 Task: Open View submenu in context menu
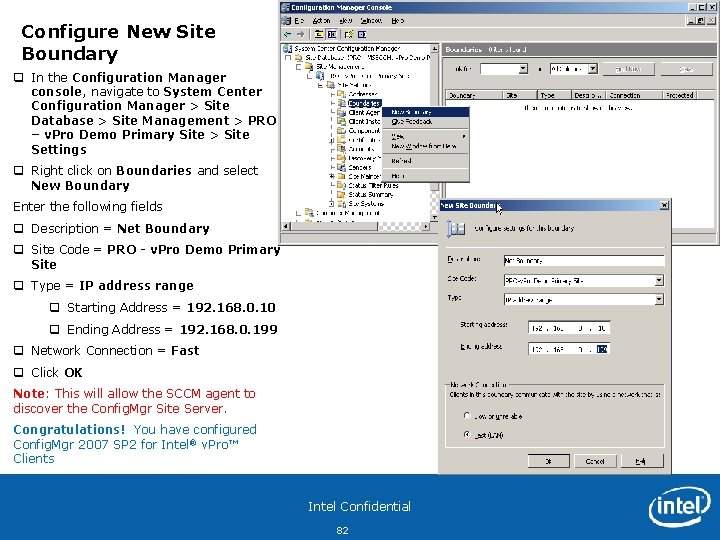coord(426,136)
